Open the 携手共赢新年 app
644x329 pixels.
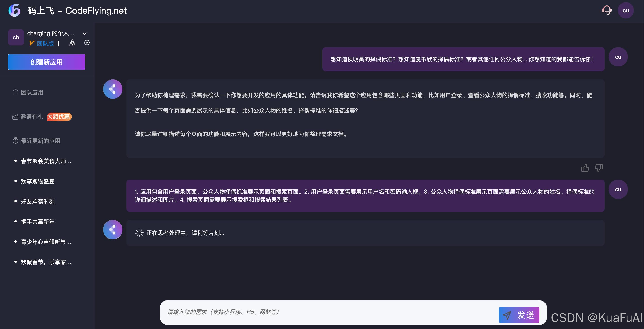coord(37,222)
